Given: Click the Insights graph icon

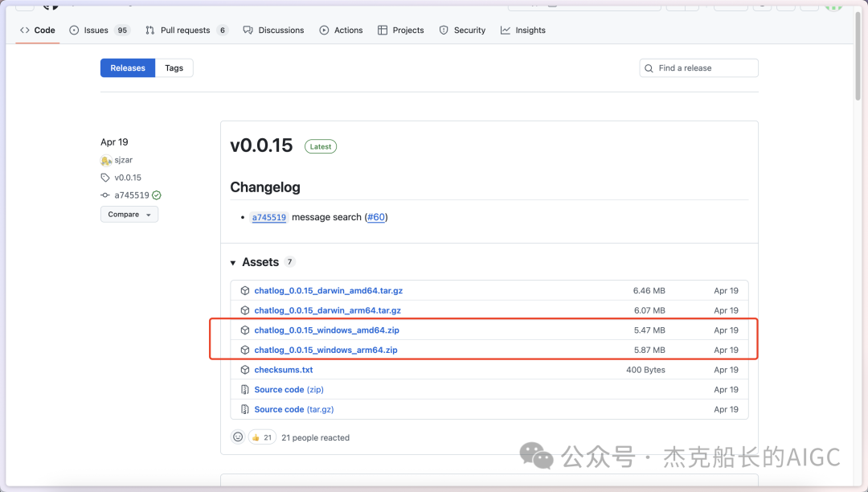Looking at the screenshot, I should [506, 31].
